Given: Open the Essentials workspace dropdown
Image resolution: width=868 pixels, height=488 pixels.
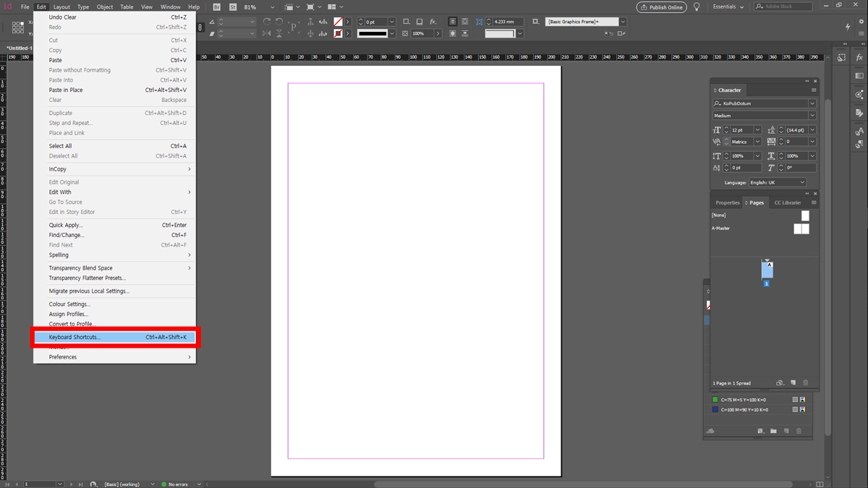Looking at the screenshot, I should pyautogui.click(x=728, y=7).
